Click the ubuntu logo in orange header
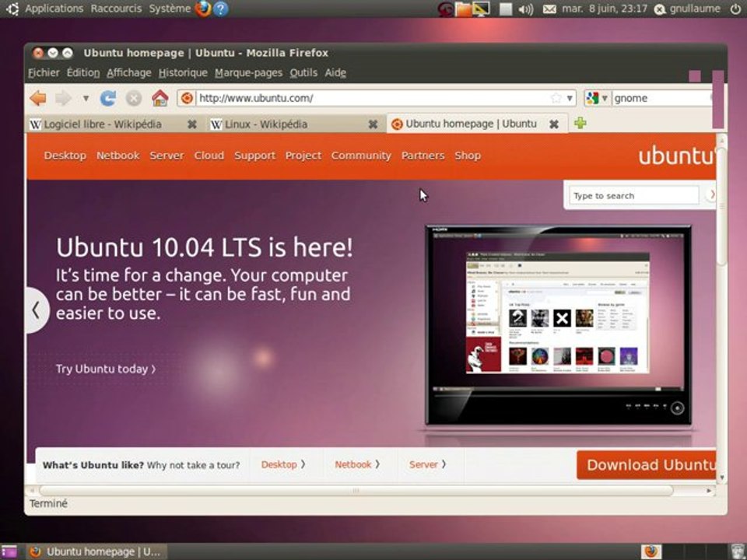The image size is (747, 560). [x=676, y=156]
